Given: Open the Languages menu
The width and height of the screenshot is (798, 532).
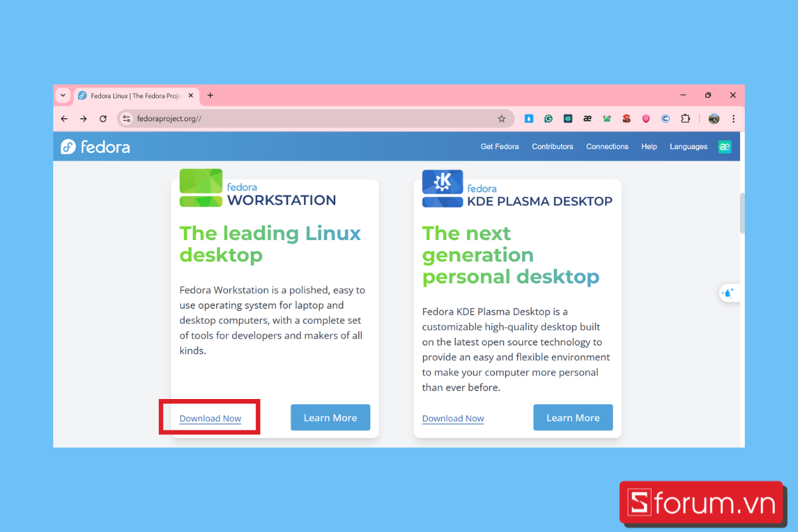Looking at the screenshot, I should [688, 146].
